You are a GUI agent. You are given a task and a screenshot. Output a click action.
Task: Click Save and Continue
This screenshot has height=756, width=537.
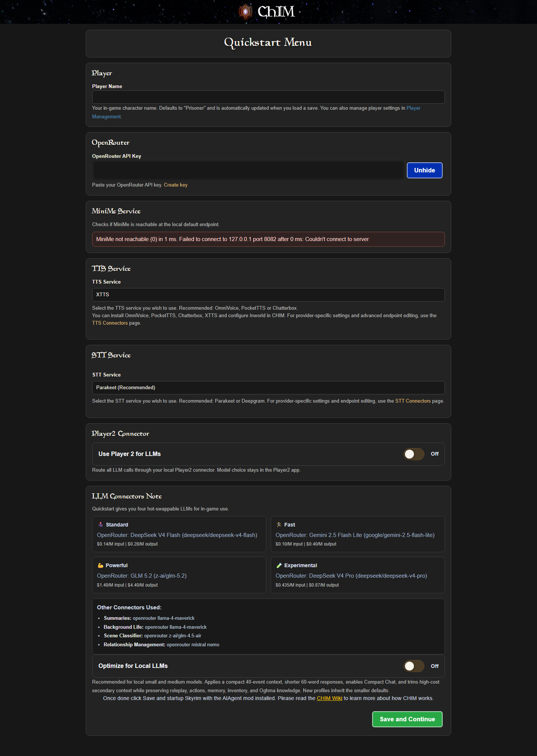[x=407, y=719]
